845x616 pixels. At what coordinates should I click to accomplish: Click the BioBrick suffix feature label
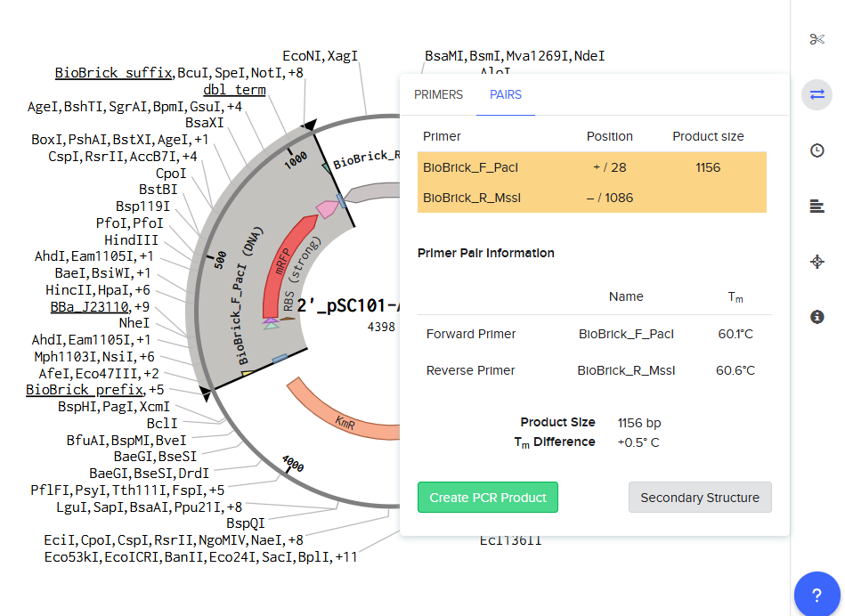pyautogui.click(x=113, y=73)
